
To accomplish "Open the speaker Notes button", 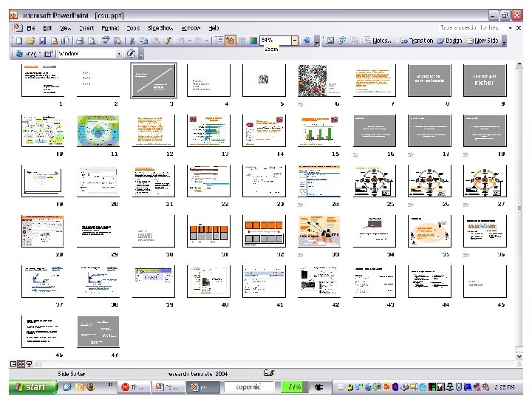I will click(378, 41).
